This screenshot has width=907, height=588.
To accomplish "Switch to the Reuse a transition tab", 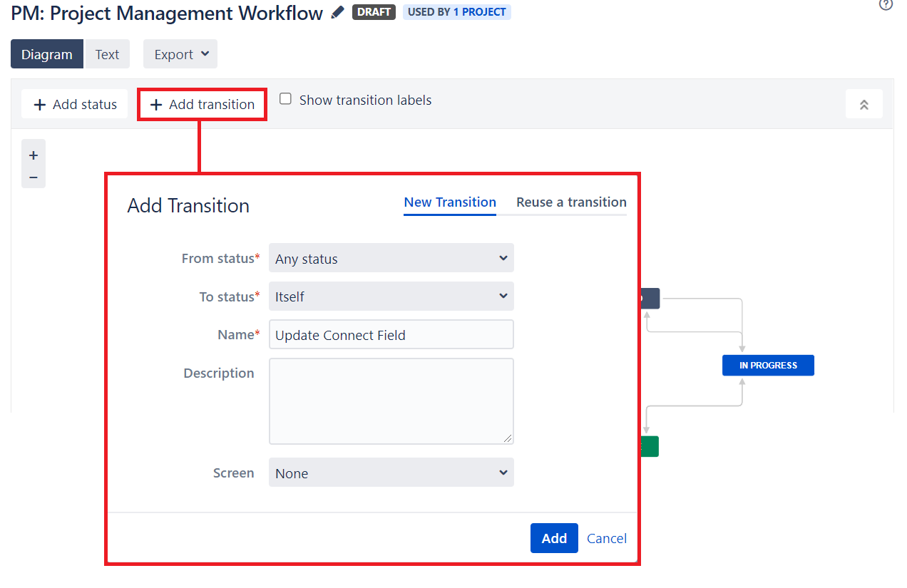I will point(570,202).
